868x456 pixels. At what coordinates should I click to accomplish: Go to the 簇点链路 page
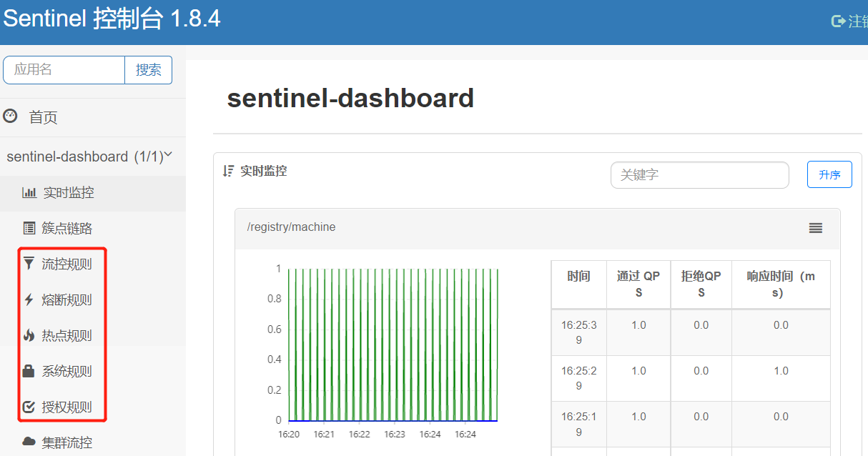pyautogui.click(x=66, y=228)
